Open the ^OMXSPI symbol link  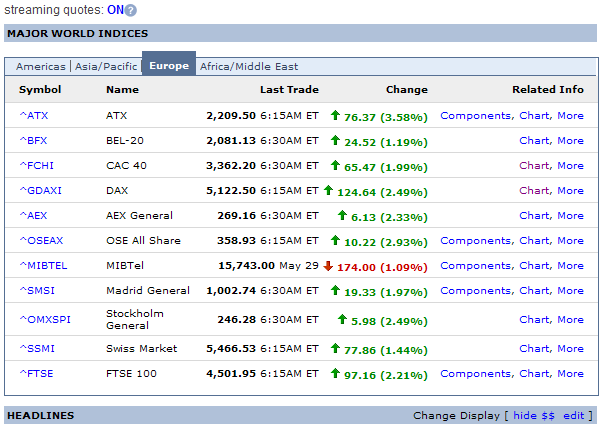[45, 319]
